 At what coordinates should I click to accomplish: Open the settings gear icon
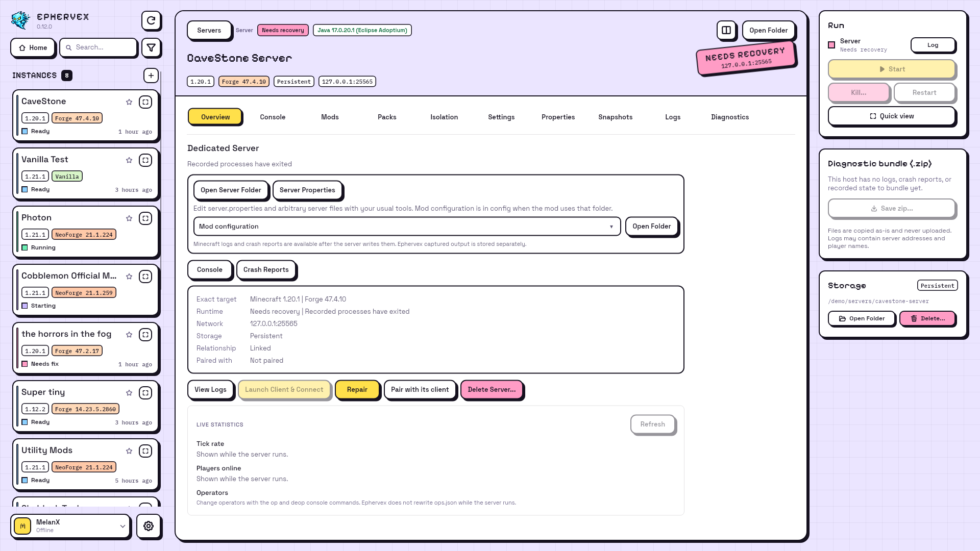(149, 526)
